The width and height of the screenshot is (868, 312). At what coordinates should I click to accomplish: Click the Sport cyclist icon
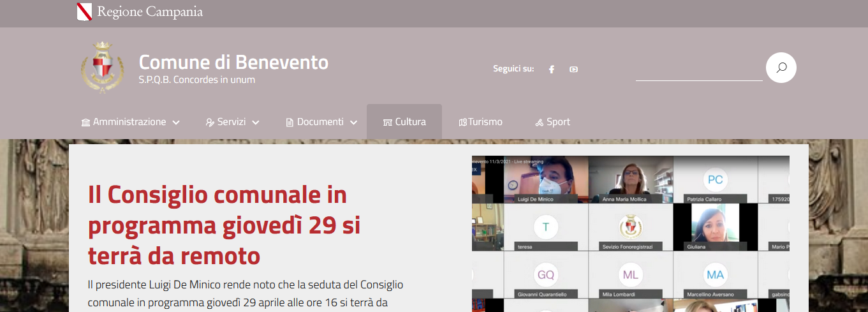click(x=540, y=123)
